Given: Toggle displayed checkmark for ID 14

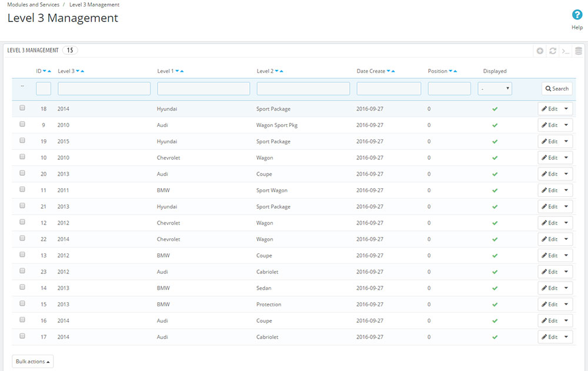Looking at the screenshot, I should tap(495, 288).
